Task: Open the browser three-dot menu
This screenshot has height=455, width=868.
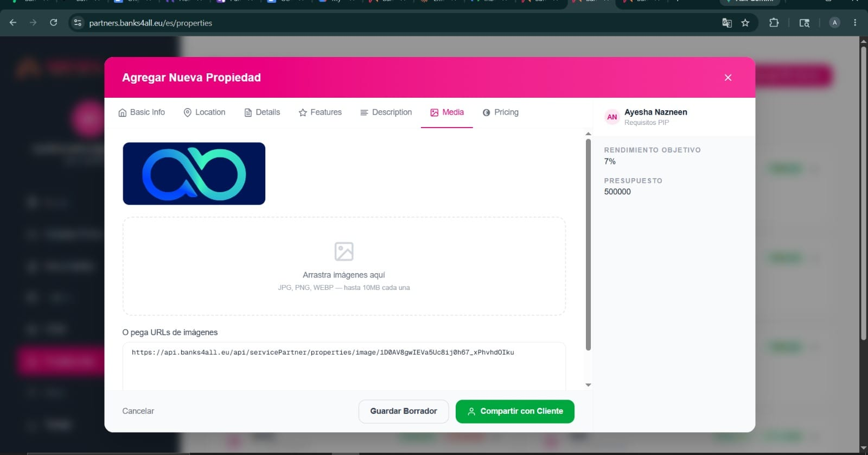Action: 855,23
